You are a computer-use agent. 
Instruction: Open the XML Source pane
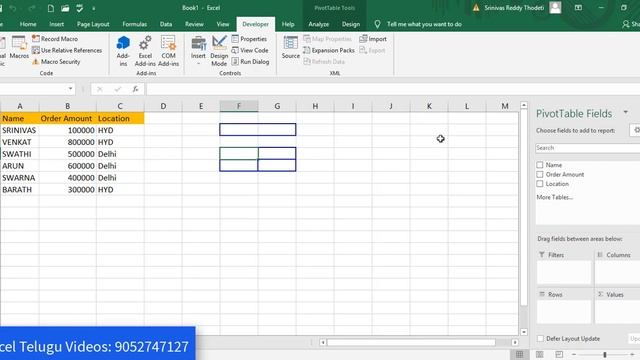[291, 48]
